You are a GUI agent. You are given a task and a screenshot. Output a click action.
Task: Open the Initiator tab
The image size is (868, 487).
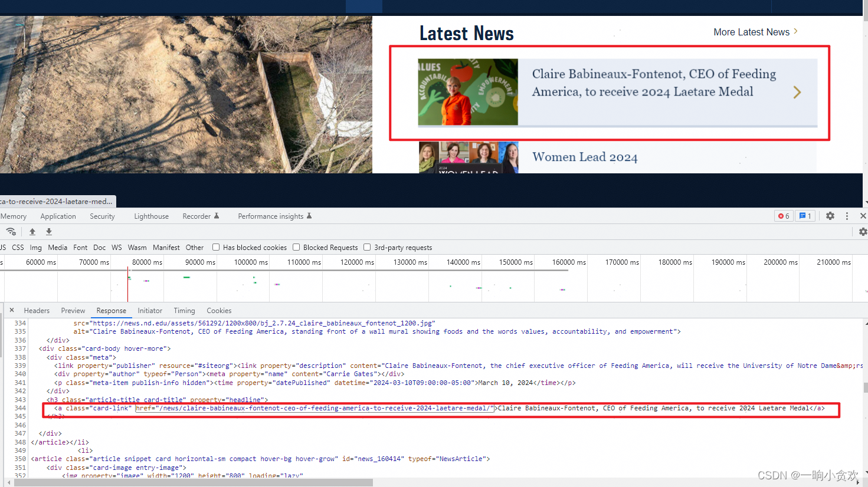click(x=150, y=311)
